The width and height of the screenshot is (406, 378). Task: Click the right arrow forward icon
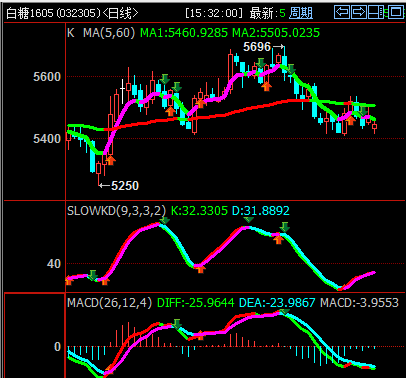[359, 12]
